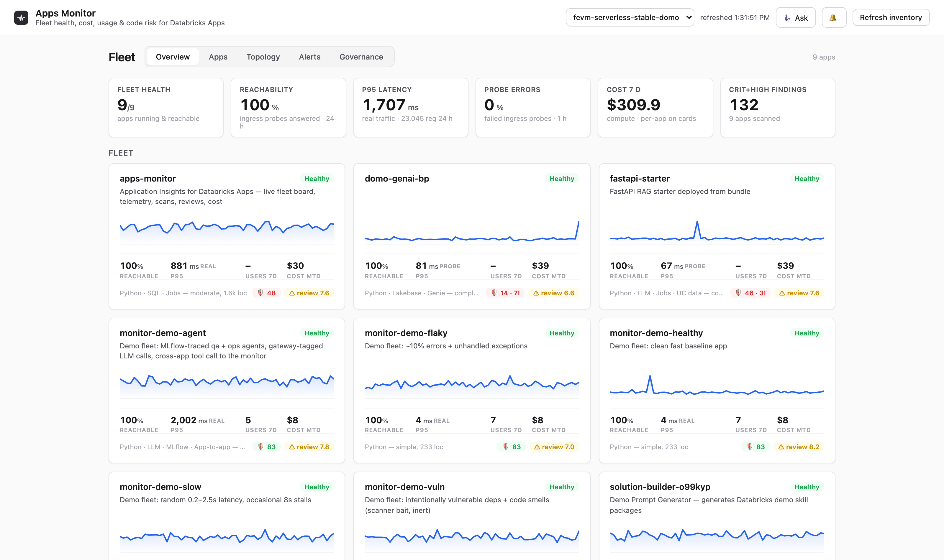Open the notifications bell icon
The height and width of the screenshot is (560, 944).
point(834,17)
